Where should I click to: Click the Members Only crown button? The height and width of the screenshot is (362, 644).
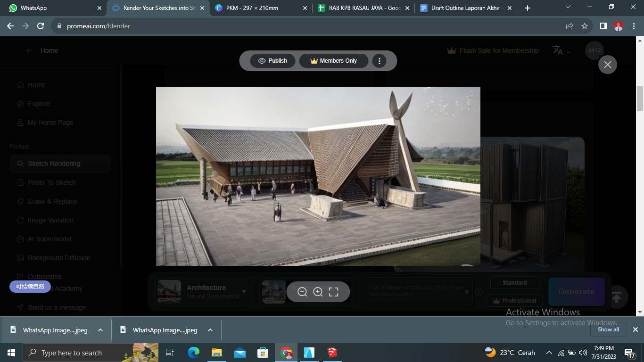point(334,61)
